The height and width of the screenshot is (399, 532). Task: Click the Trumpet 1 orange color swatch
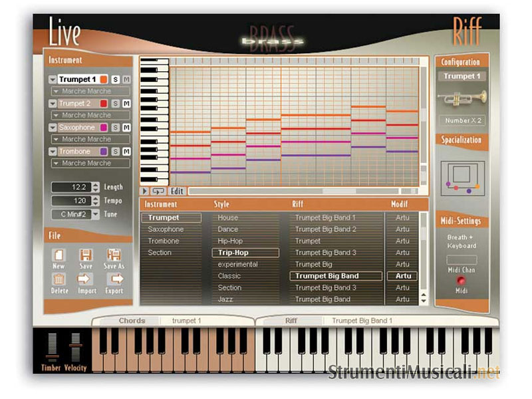click(x=103, y=80)
